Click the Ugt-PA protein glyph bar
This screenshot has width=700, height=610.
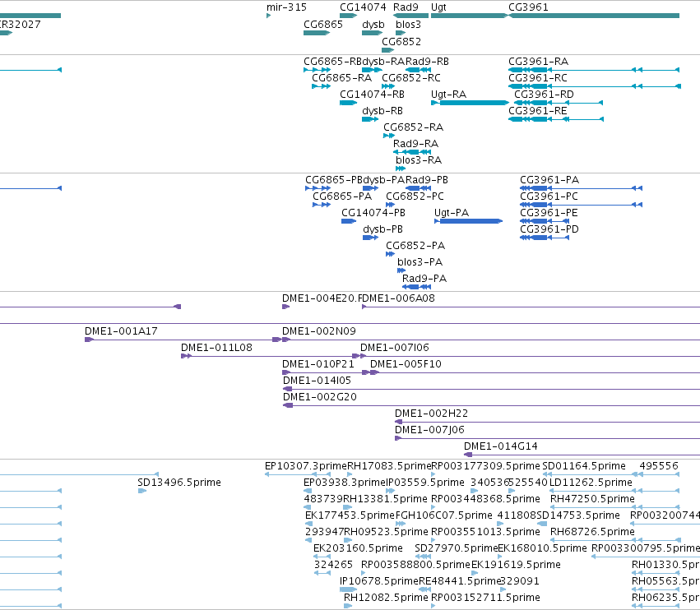click(x=469, y=221)
